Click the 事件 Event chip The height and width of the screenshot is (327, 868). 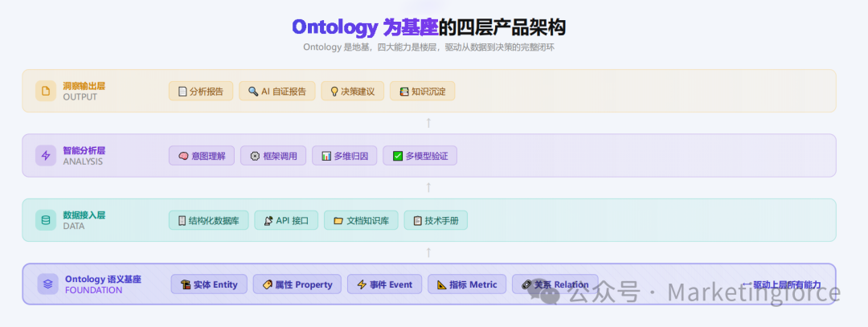coord(384,284)
